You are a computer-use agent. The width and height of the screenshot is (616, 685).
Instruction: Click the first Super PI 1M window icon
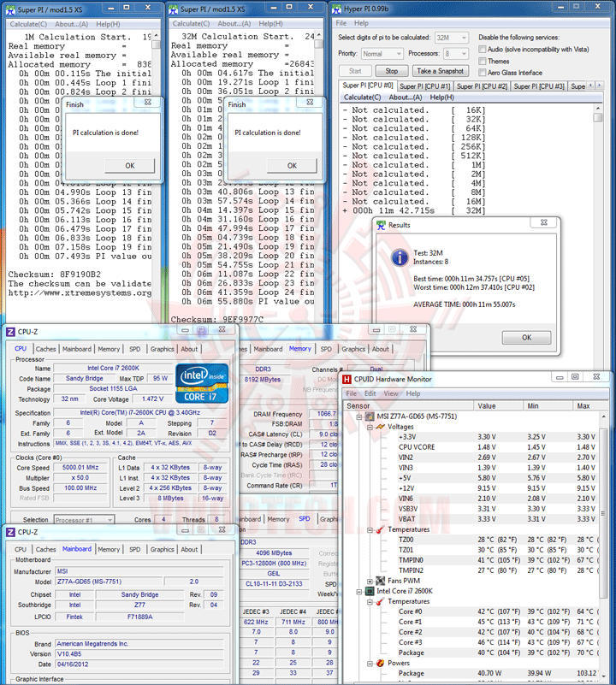point(10,9)
